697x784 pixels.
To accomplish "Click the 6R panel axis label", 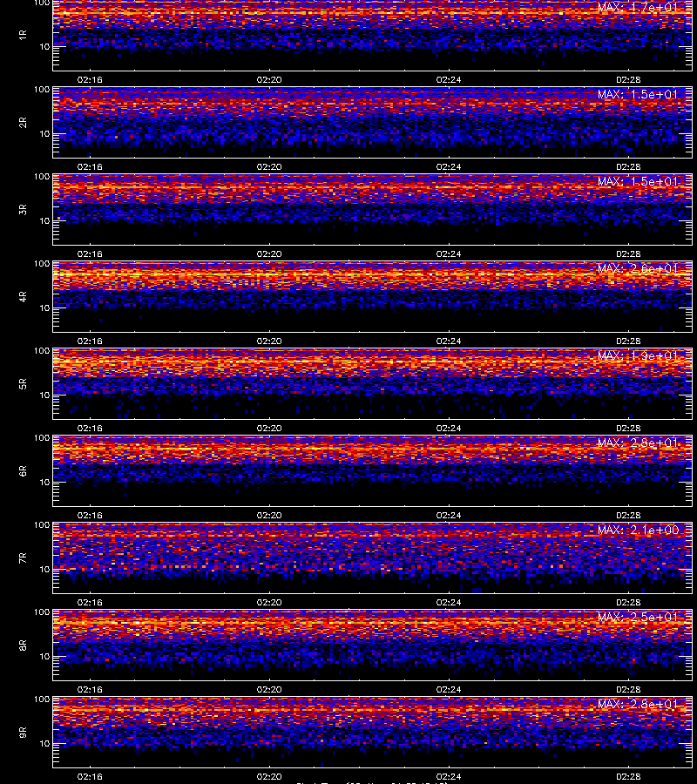I will coord(23,470).
